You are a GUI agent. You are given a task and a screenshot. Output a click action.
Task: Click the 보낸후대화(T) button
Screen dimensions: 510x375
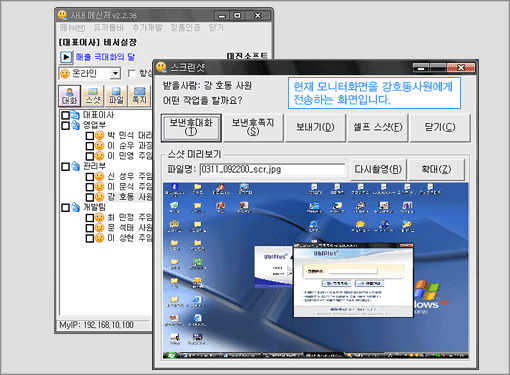coord(191,128)
